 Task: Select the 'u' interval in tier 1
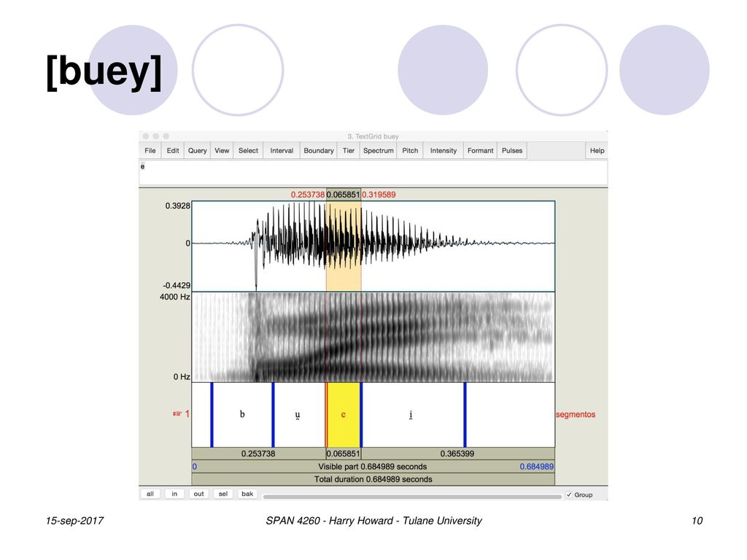tap(298, 414)
